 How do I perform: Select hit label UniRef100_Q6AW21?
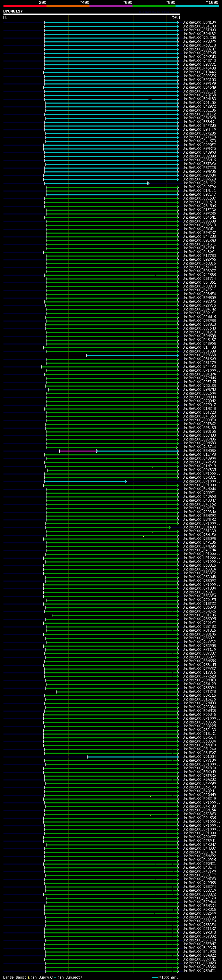point(199,971)
